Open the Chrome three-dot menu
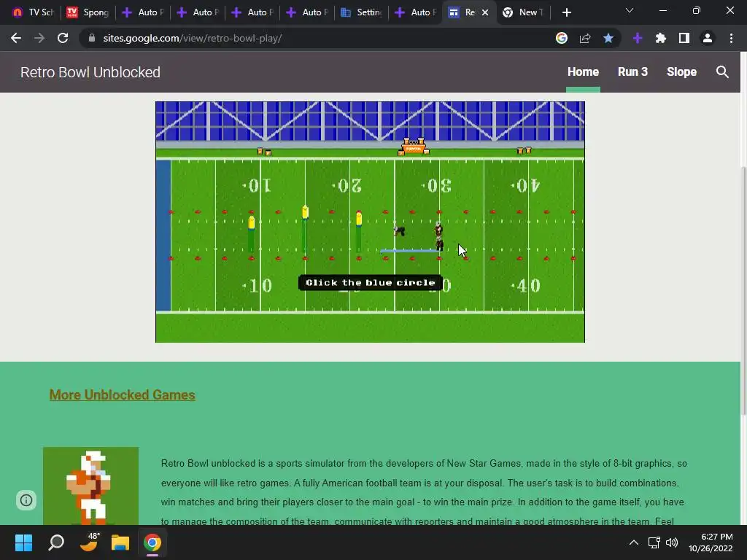Viewport: 747px width, 560px height. 731,38
